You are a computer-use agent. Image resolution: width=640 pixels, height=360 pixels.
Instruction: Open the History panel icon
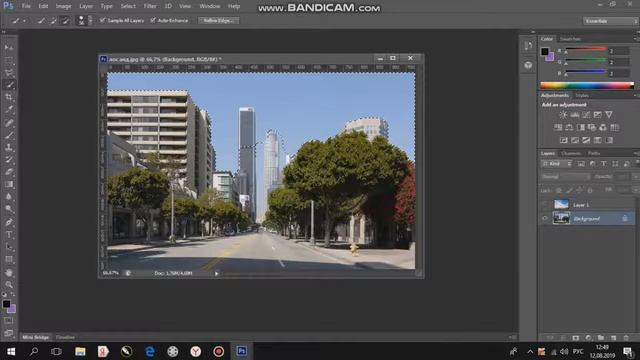[528, 46]
